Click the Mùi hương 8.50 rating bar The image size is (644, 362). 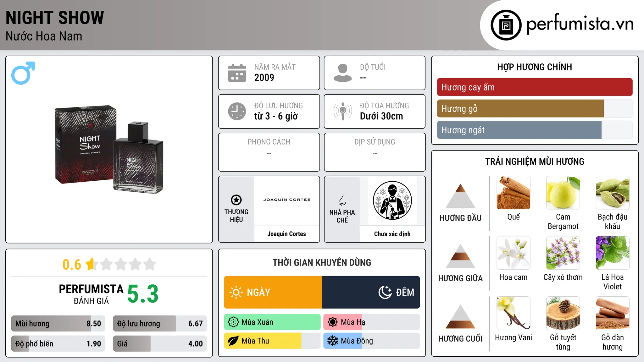(x=58, y=323)
